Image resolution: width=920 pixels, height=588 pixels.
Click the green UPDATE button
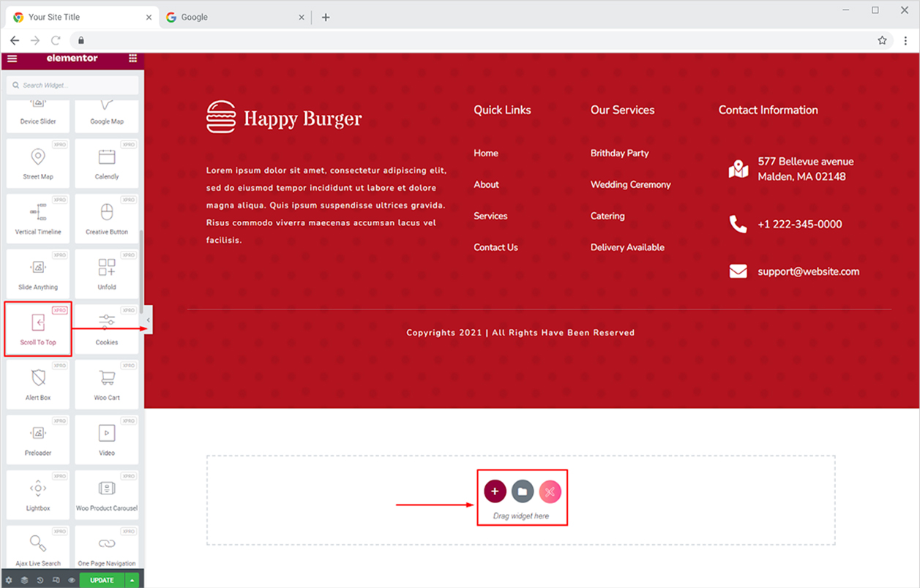pos(102,581)
